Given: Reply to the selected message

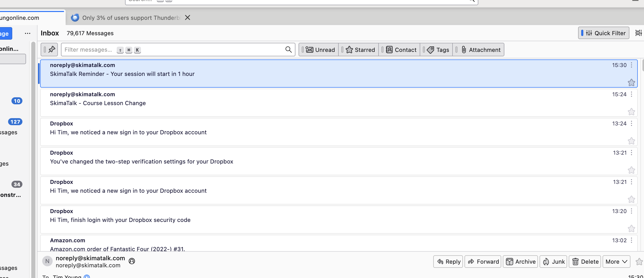Looking at the screenshot, I should [448, 262].
